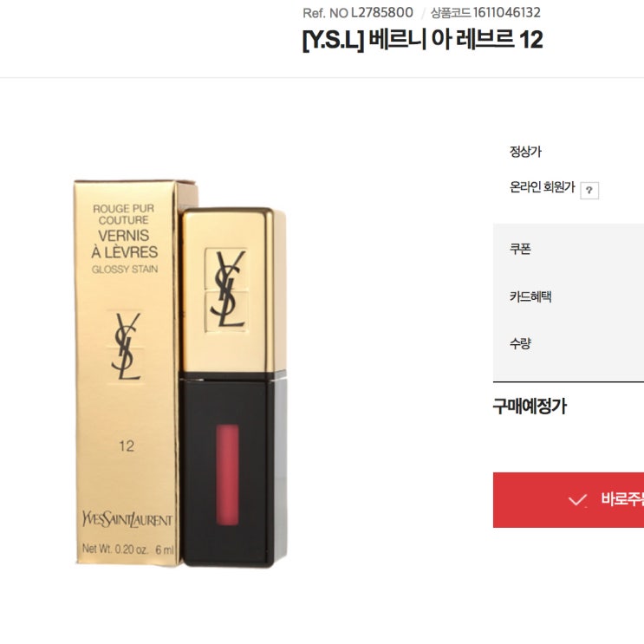Open the question mark help icon beside 온라인 회원가
The width and height of the screenshot is (644, 644).
tap(589, 190)
